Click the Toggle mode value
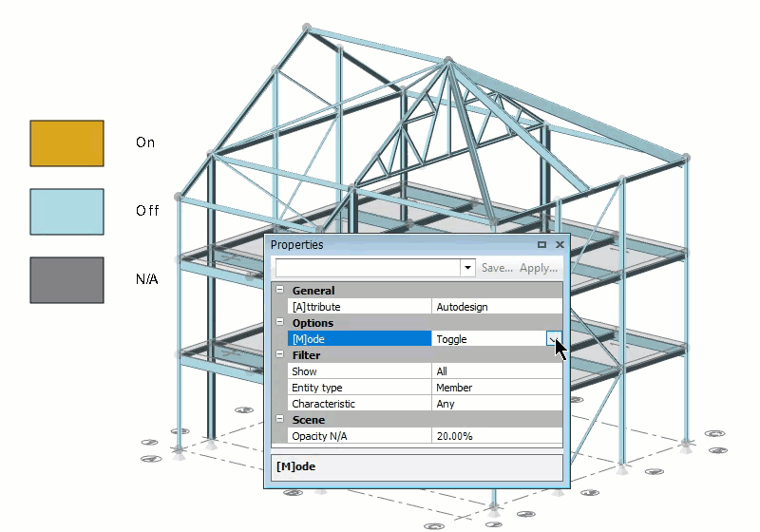Screen dimensions: 760x532 [489, 339]
